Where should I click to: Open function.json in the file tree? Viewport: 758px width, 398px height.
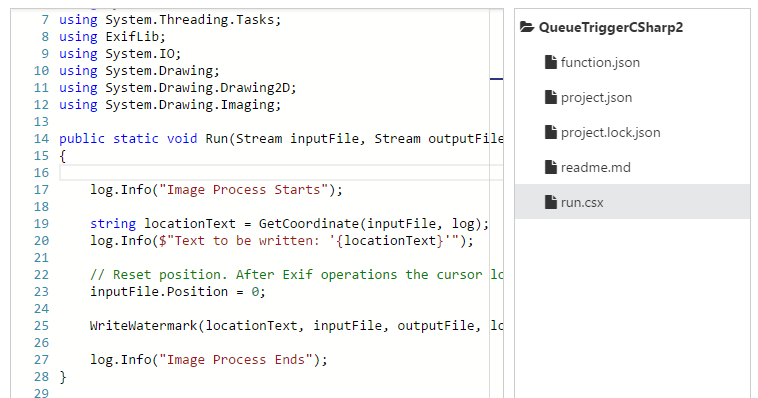(x=600, y=62)
